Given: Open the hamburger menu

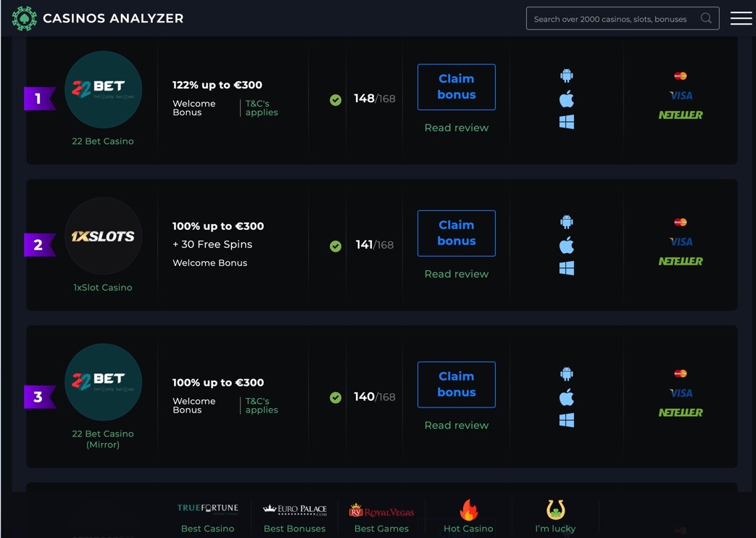Looking at the screenshot, I should 741,18.
